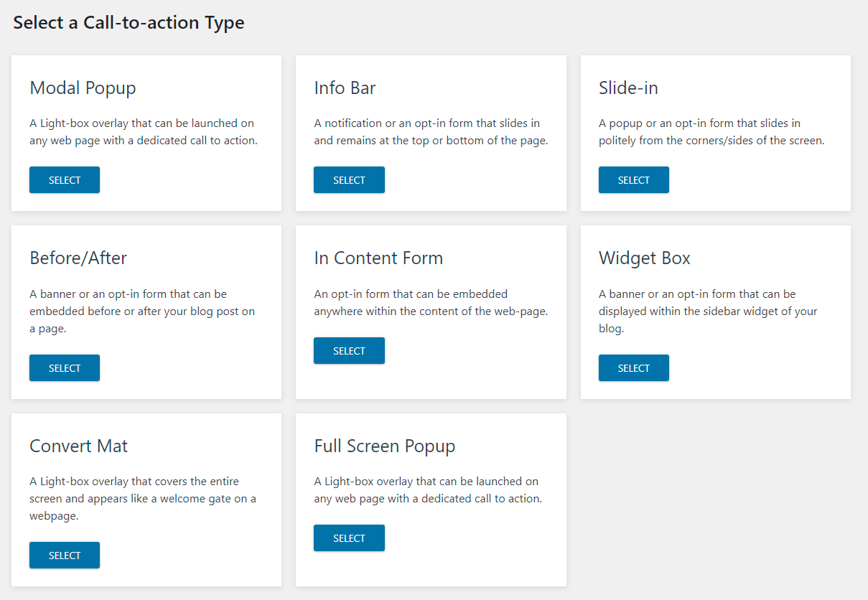Click the Info Bar card title
This screenshot has height=600, width=868.
[345, 88]
